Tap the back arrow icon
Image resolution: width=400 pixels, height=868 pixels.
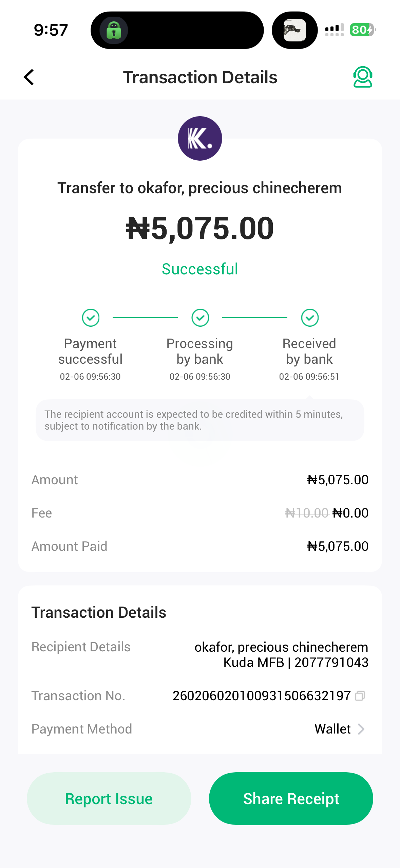(x=29, y=77)
